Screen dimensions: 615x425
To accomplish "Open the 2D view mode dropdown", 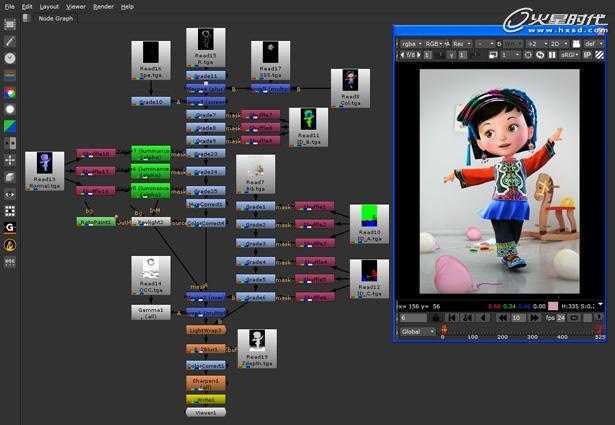I will coord(559,44).
